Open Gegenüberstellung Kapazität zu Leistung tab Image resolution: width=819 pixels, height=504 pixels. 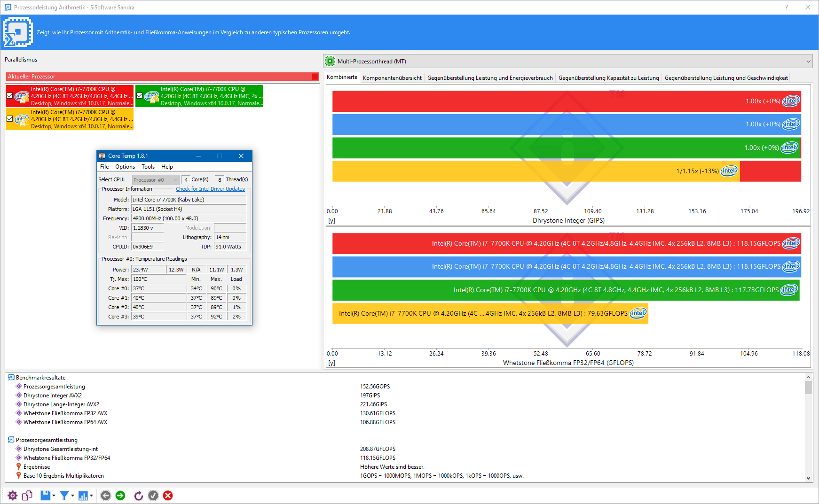point(609,78)
